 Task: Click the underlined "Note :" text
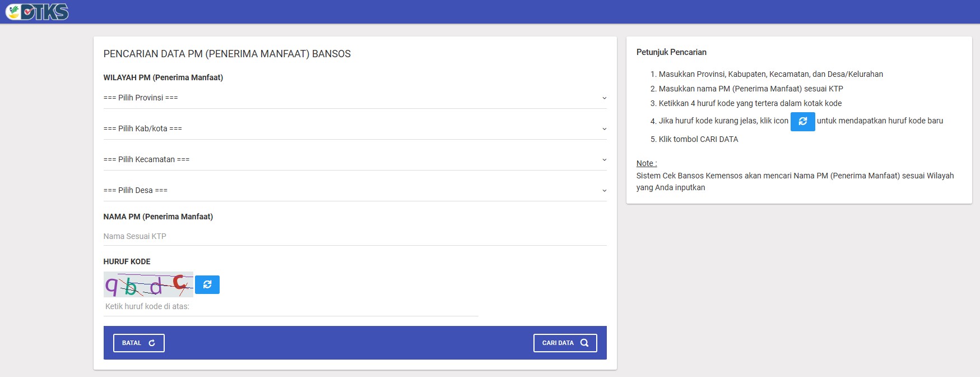pyautogui.click(x=647, y=163)
